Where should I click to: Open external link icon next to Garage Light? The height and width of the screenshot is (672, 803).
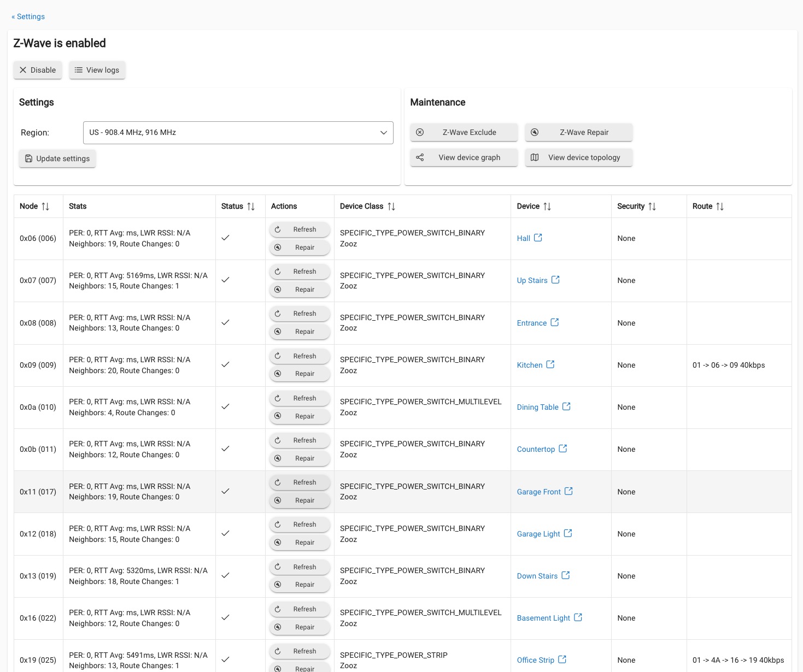tap(568, 533)
